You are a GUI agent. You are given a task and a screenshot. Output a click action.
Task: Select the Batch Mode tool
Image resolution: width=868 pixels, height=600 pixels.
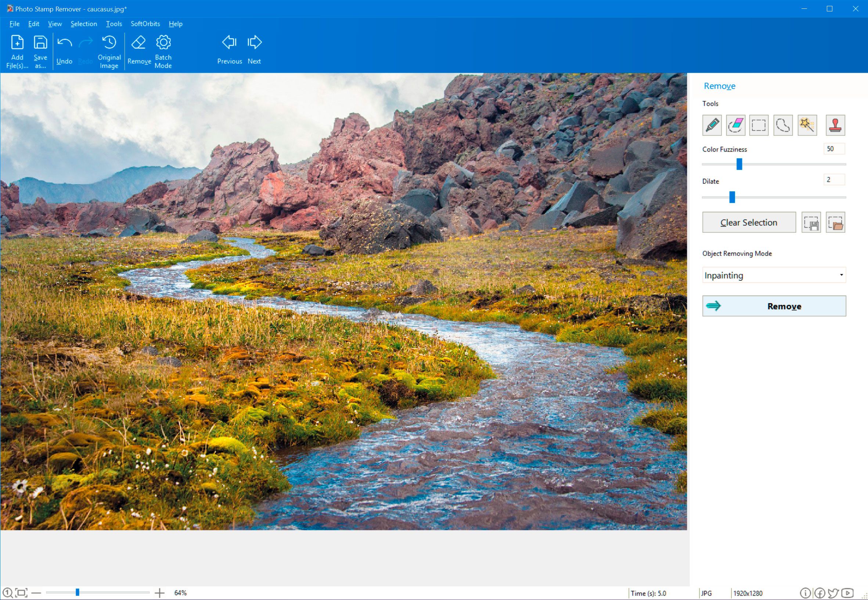[x=163, y=51]
